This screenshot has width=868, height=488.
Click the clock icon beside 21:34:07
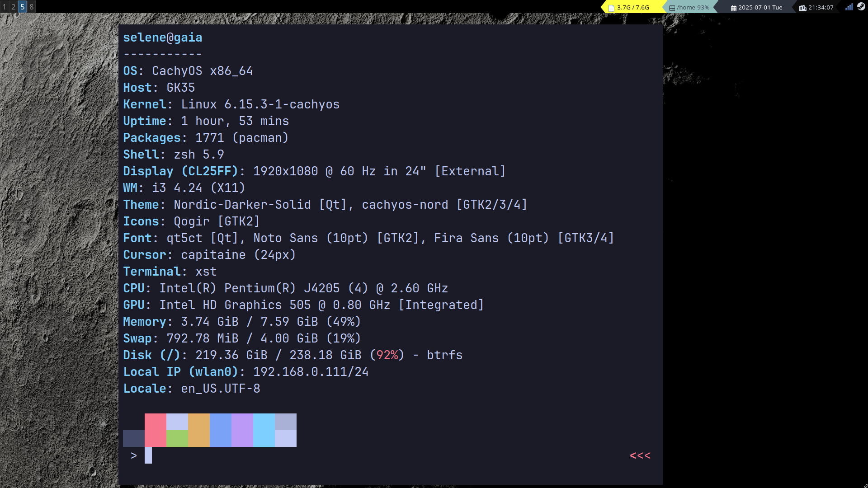click(802, 8)
